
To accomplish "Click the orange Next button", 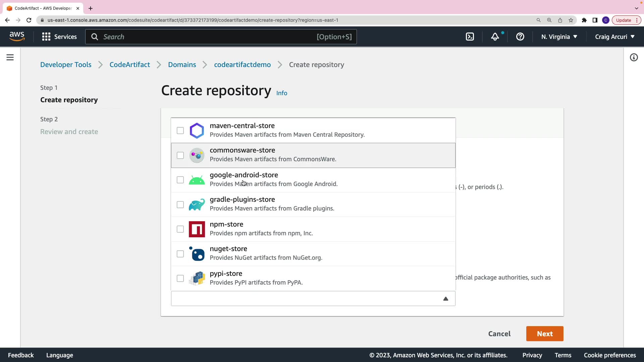I will [544, 334].
